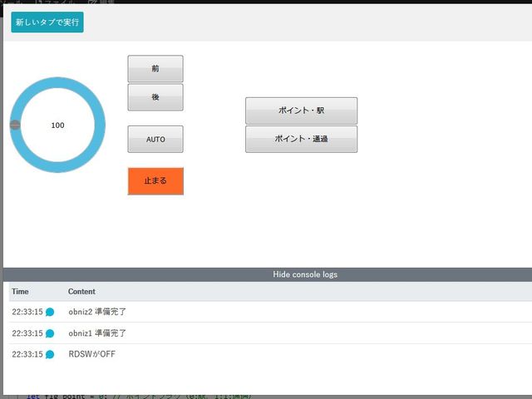Click the Content column header
This screenshot has height=399, width=532.
(81, 292)
